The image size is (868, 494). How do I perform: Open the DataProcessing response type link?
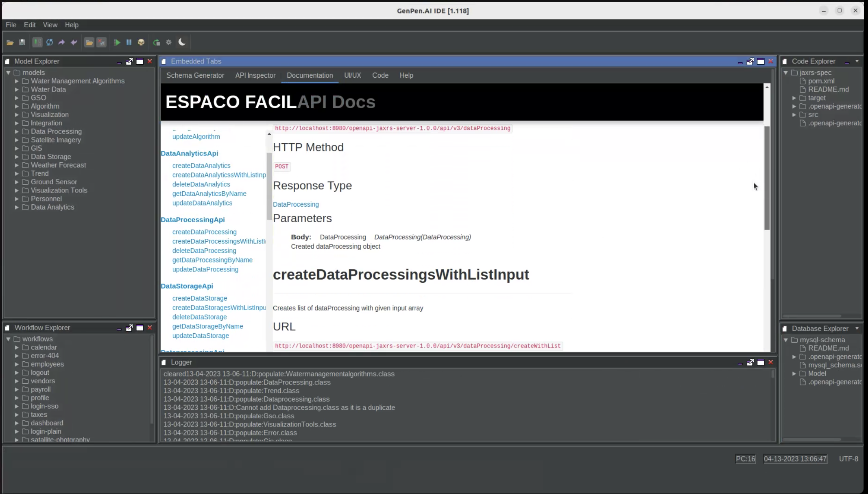click(296, 204)
